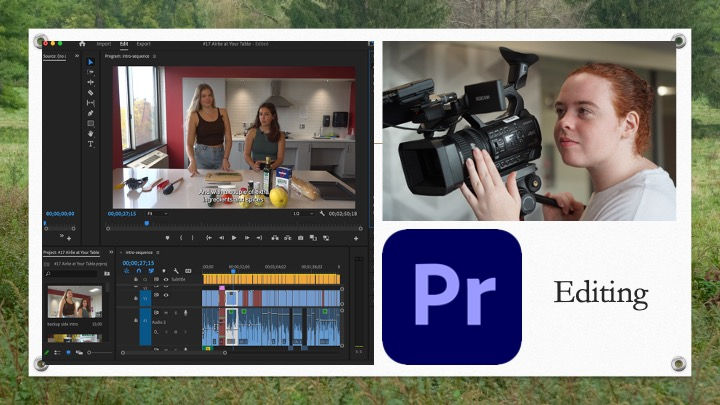Select the Track Select Forward tool

90,72
